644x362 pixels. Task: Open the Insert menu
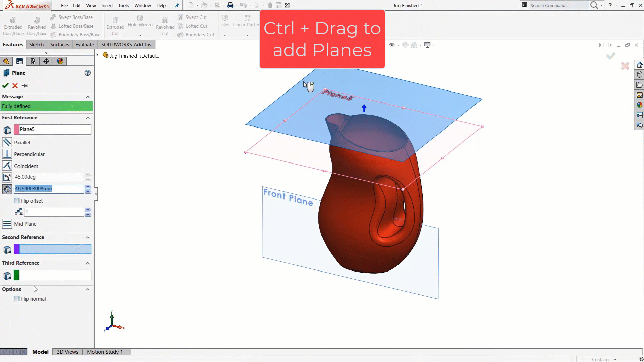107,5
